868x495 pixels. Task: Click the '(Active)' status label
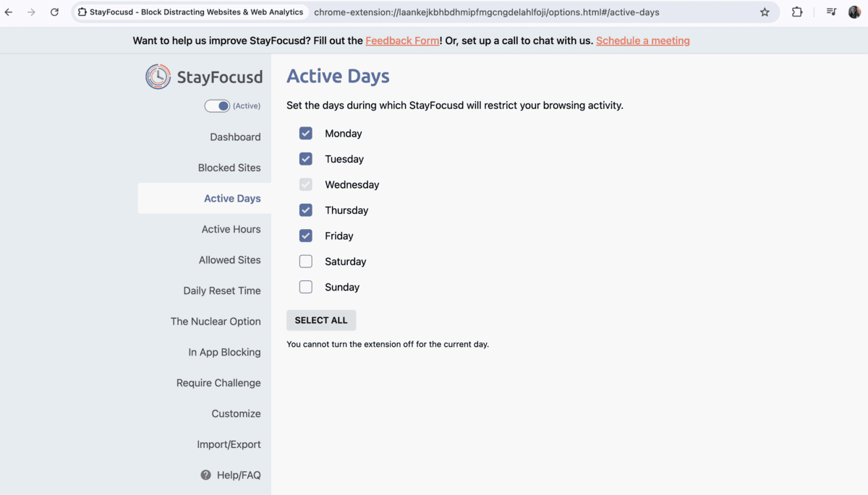(247, 106)
